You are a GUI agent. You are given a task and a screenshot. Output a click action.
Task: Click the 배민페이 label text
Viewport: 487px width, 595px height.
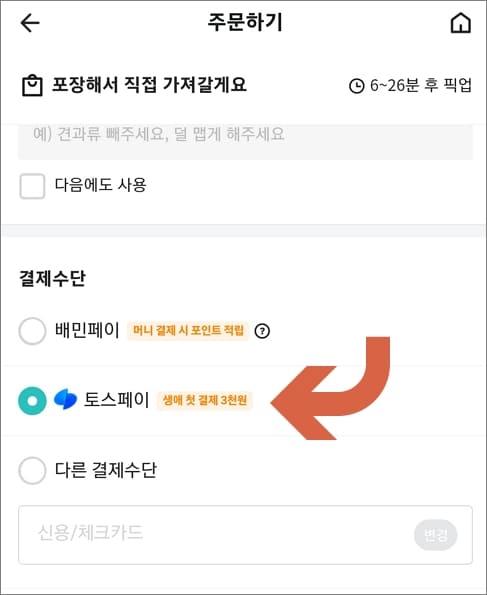[x=88, y=331]
